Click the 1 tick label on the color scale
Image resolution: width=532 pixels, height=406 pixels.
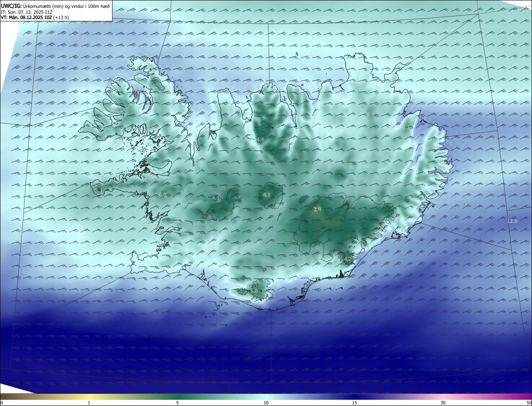(89, 403)
